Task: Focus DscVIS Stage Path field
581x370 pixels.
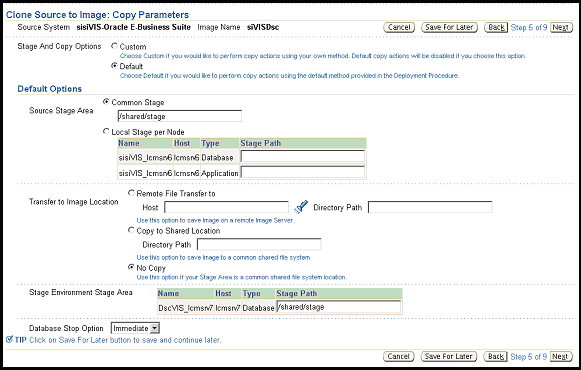Action: [339, 307]
